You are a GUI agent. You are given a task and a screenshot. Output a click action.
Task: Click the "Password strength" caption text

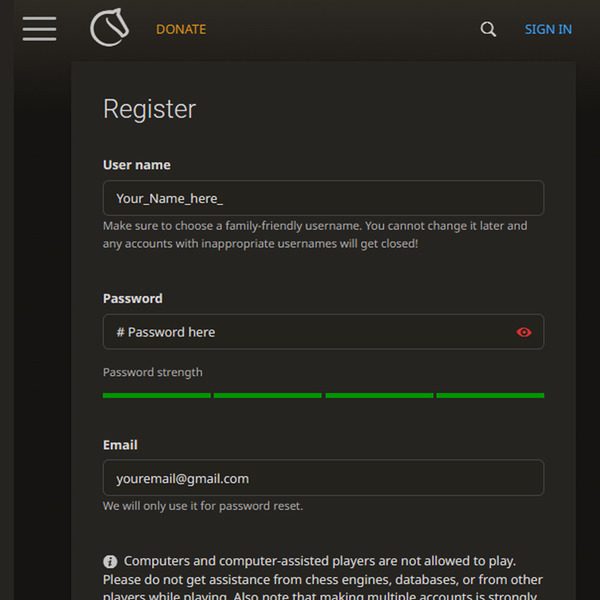click(x=153, y=372)
